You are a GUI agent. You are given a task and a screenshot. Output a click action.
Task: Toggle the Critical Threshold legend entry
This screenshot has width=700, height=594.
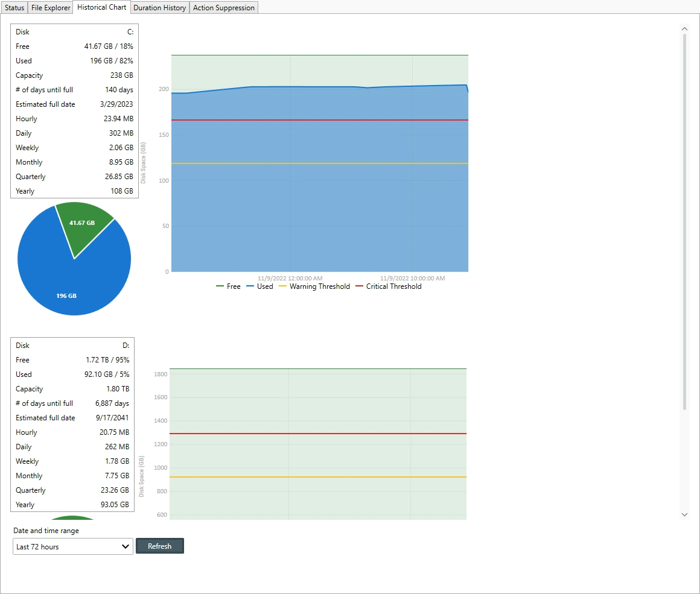pos(388,286)
